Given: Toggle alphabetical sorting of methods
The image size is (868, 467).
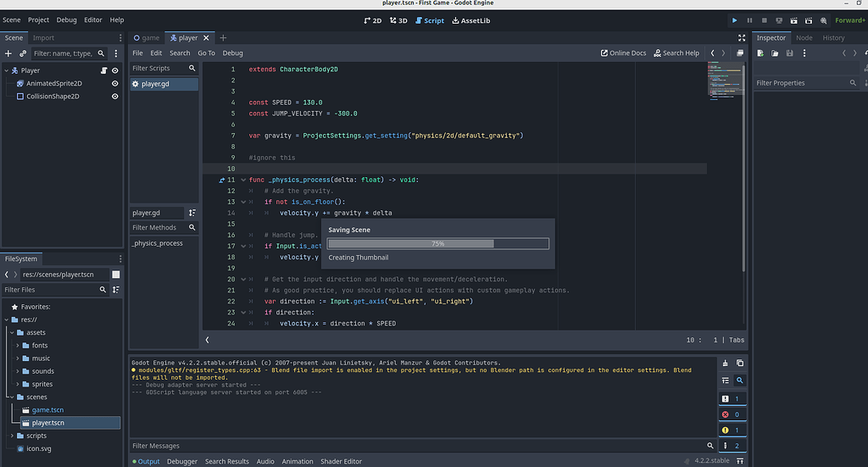Looking at the screenshot, I should 192,213.
